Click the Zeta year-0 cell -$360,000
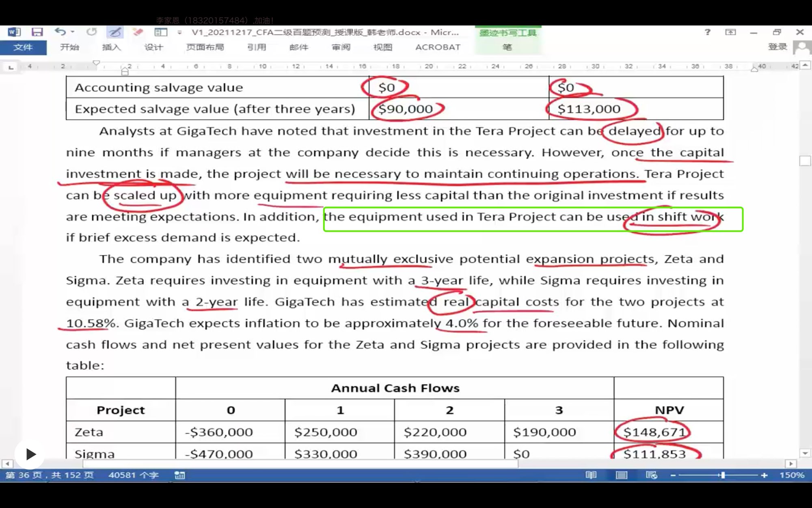Screen dimensions: 812x508 pos(230,432)
